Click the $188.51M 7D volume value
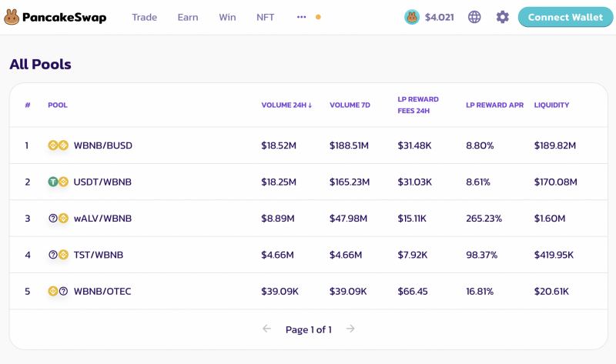 click(349, 145)
